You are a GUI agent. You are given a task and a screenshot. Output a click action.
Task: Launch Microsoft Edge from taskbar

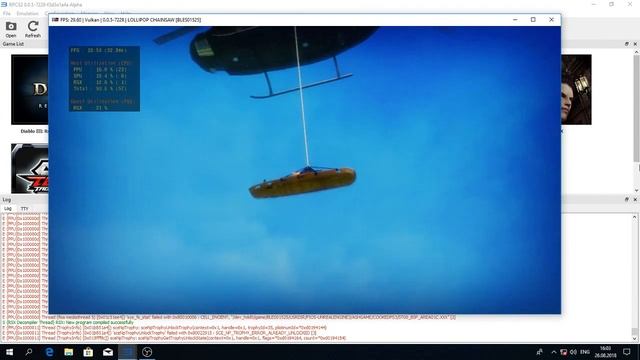point(49,352)
